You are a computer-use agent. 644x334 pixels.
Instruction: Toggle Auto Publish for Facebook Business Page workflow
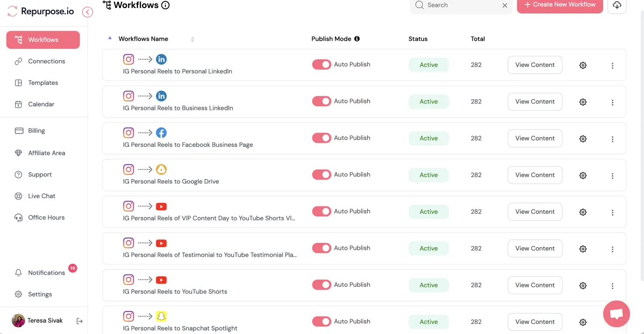(x=321, y=138)
